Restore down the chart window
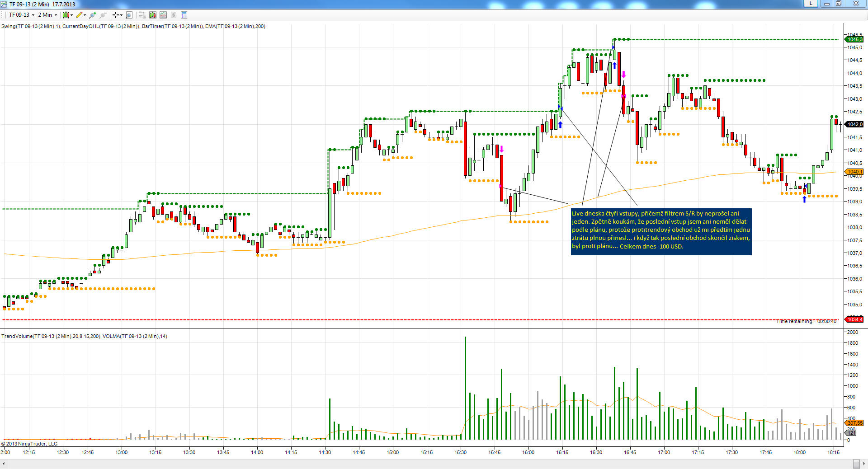Viewport: 868px width, 469px height. click(838, 4)
